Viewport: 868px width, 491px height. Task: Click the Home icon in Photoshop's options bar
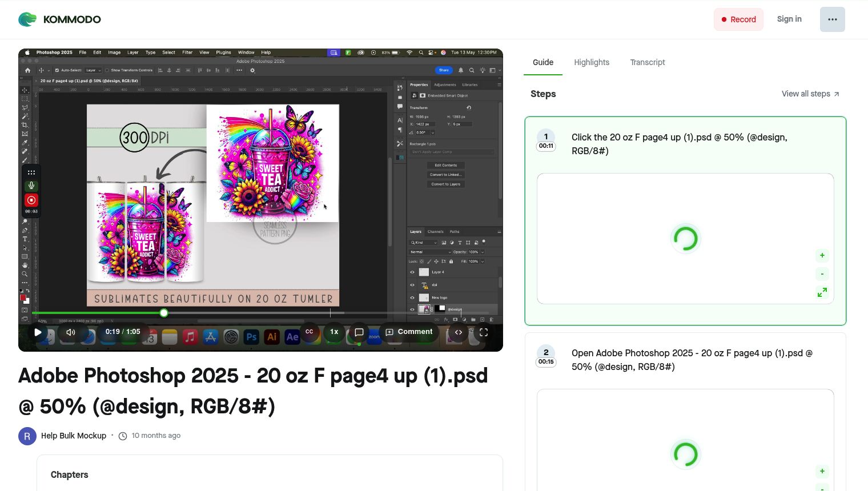tap(27, 70)
